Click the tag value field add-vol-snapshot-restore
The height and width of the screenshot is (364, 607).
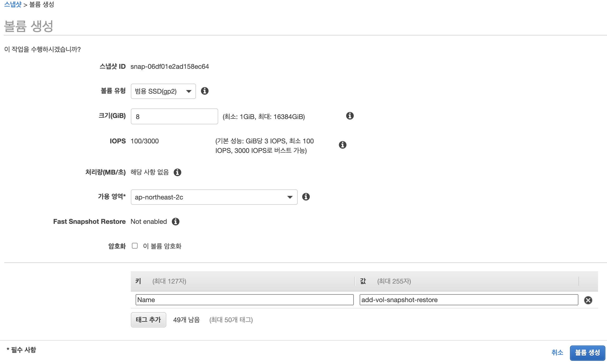point(468,300)
